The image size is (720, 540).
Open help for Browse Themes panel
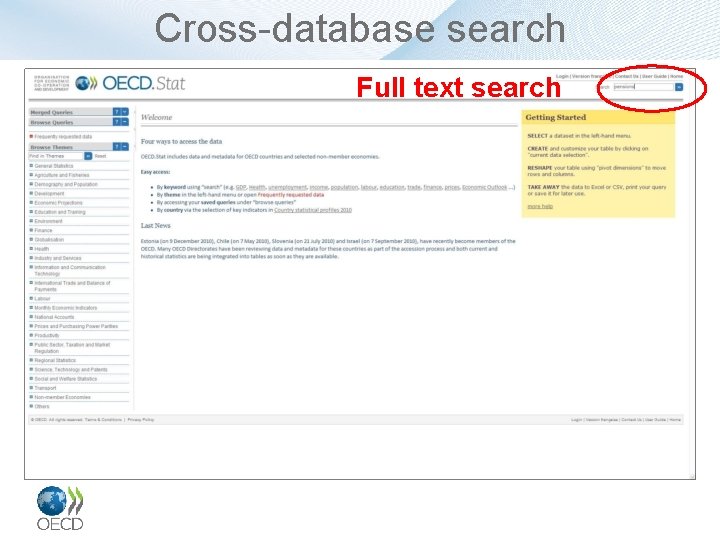[117, 146]
